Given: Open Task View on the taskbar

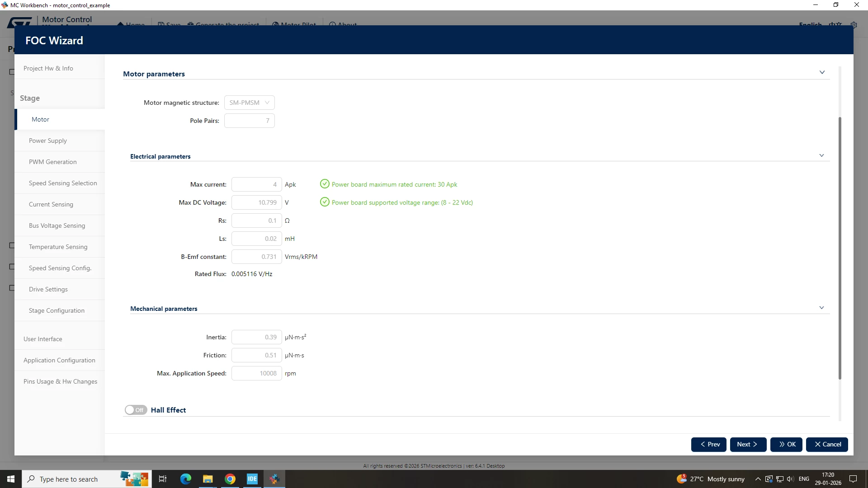Looking at the screenshot, I should 163,479.
